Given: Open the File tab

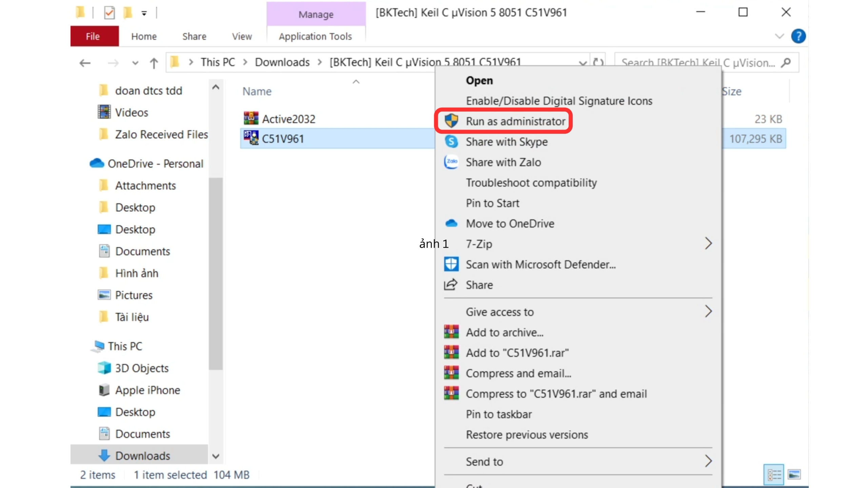Looking at the screenshot, I should coord(94,36).
